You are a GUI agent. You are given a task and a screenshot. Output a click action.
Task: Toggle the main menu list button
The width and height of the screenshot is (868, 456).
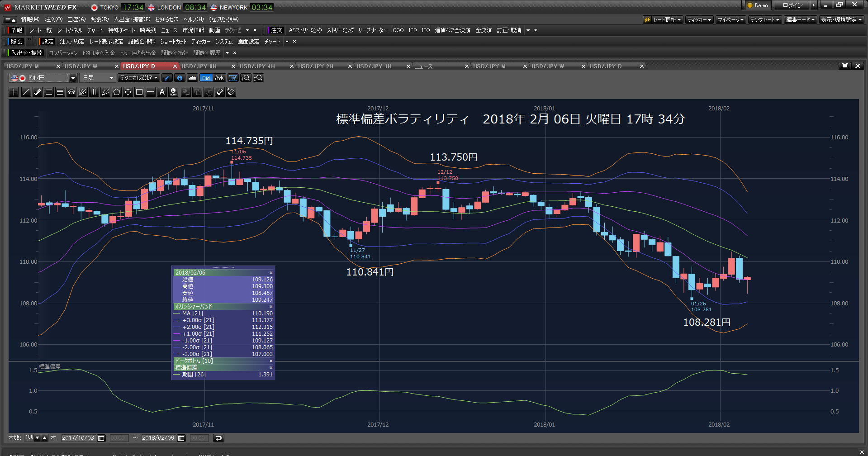click(x=10, y=19)
